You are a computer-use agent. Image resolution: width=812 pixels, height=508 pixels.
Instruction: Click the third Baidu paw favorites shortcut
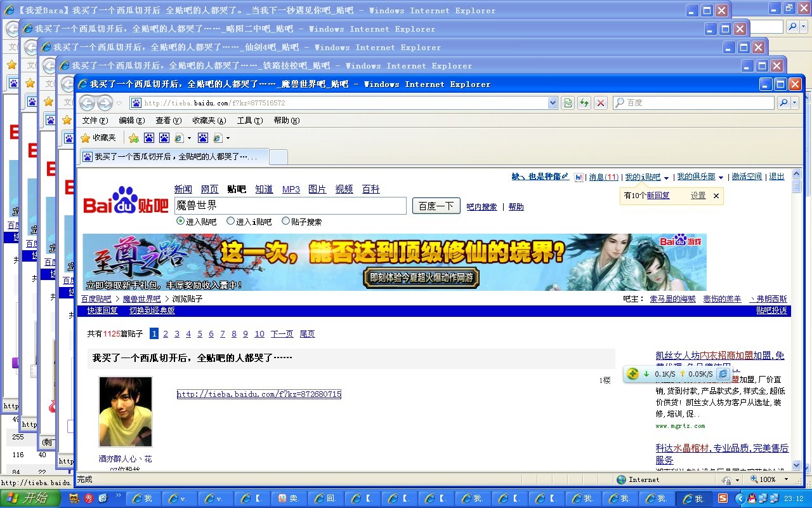(203, 138)
